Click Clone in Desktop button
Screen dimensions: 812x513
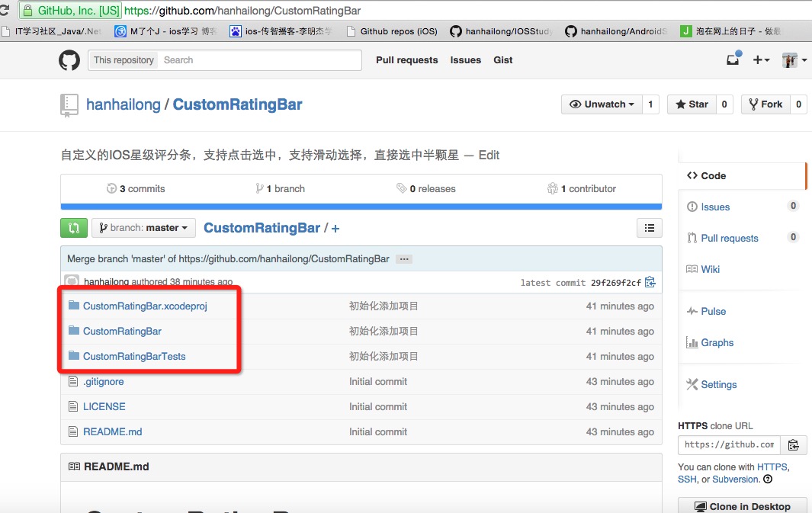742,506
